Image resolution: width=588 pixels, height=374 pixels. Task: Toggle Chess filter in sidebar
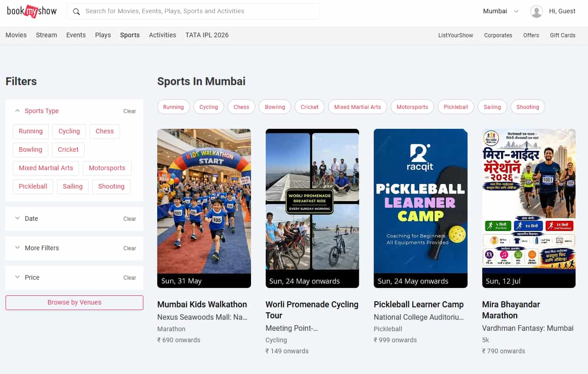pos(104,131)
